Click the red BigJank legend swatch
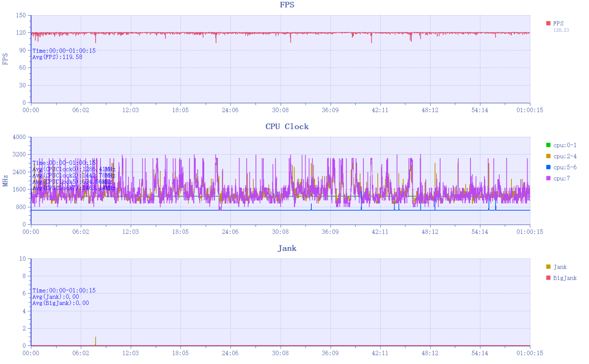The height and width of the screenshot is (364, 589). pos(548,278)
